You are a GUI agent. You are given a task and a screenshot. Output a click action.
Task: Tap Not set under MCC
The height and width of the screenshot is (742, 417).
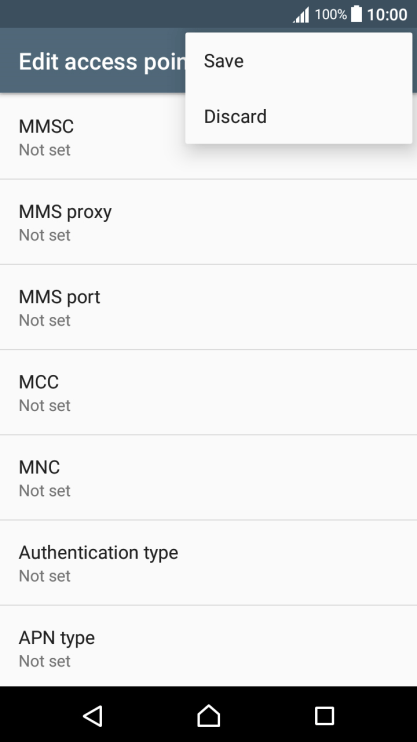click(44, 405)
